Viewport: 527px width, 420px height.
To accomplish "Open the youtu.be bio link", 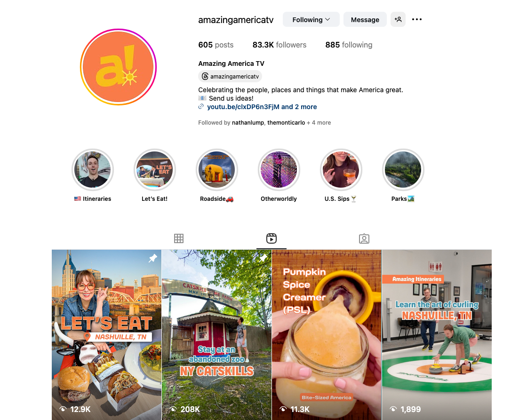I will pyautogui.click(x=262, y=107).
